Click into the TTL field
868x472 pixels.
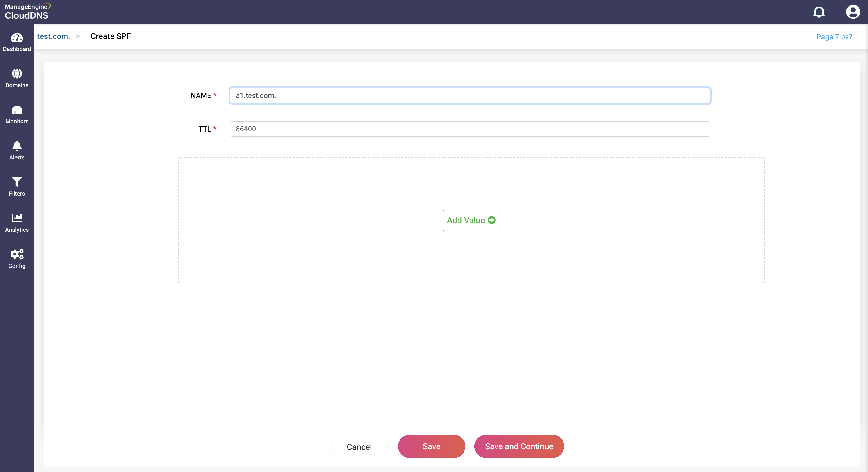click(470, 129)
